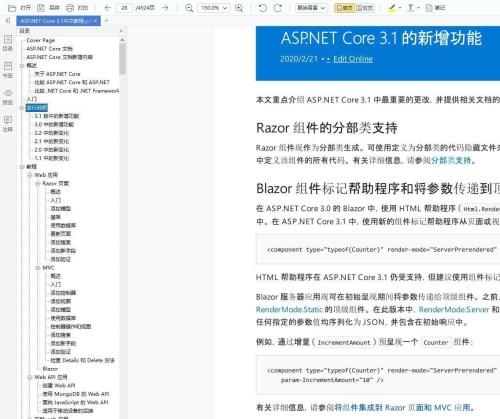Collapse the 教程 tree node
The width and height of the screenshot is (500, 419).
(22, 166)
